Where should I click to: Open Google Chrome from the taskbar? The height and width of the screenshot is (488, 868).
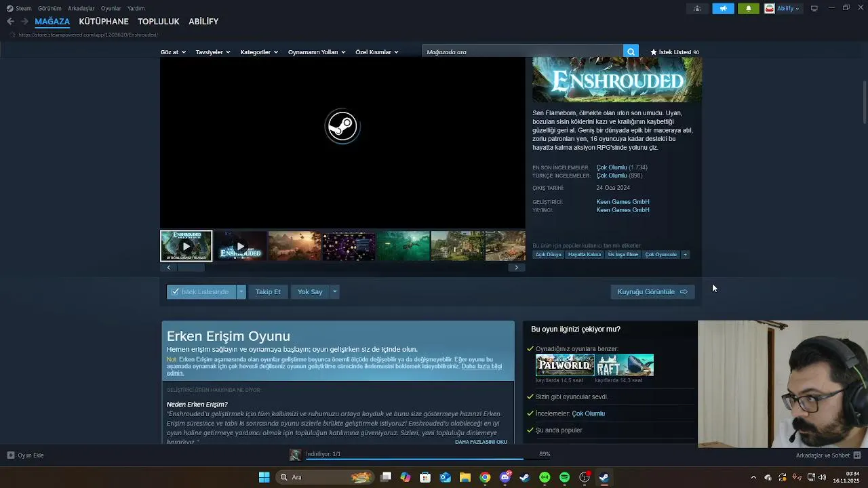(485, 477)
